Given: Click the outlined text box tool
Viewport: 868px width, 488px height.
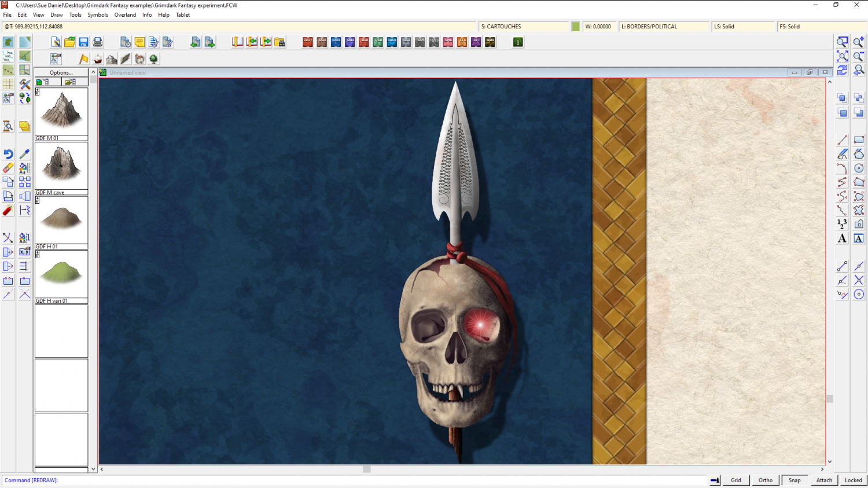Looking at the screenshot, I should coord(859,239).
